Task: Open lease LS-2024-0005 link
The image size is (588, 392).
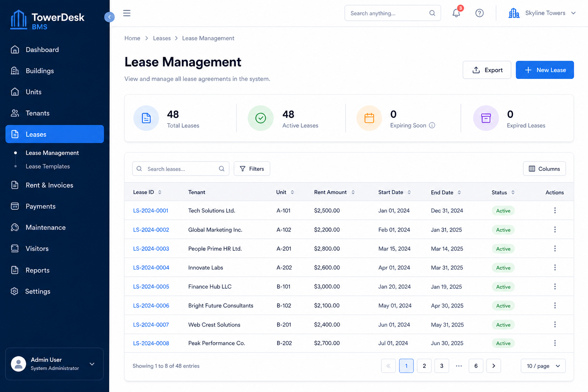Action: 151,287
